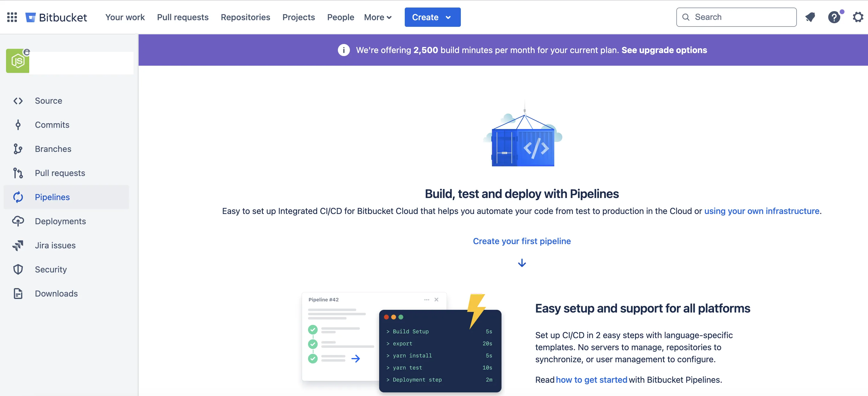Viewport: 868px width, 396px height.
Task: Select Security in the sidebar
Action: (66, 270)
